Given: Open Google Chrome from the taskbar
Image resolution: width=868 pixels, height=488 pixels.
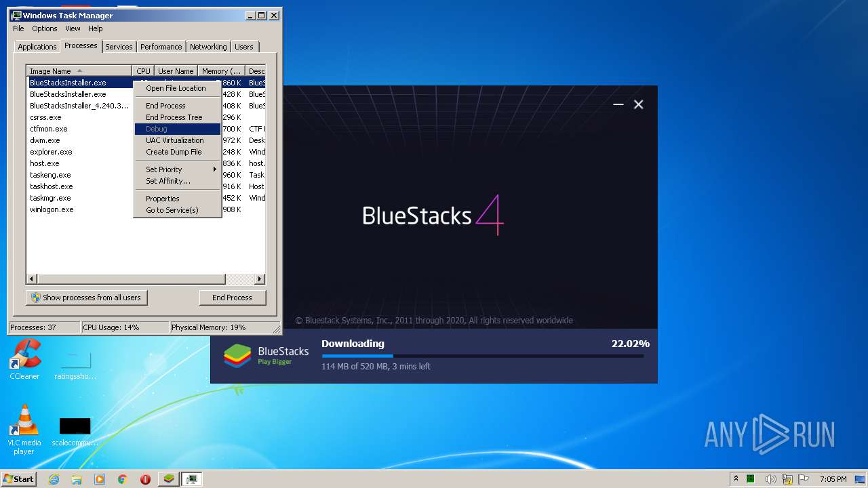Looking at the screenshot, I should (x=123, y=479).
